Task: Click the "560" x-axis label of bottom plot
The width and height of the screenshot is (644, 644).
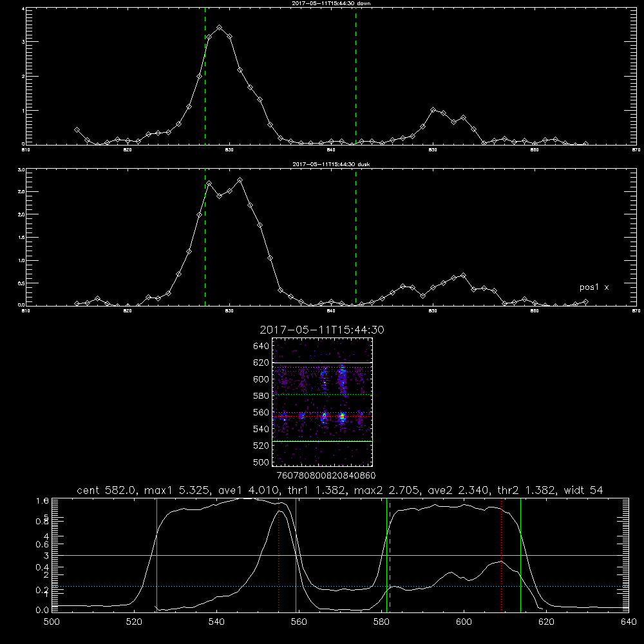Action: pos(299,622)
